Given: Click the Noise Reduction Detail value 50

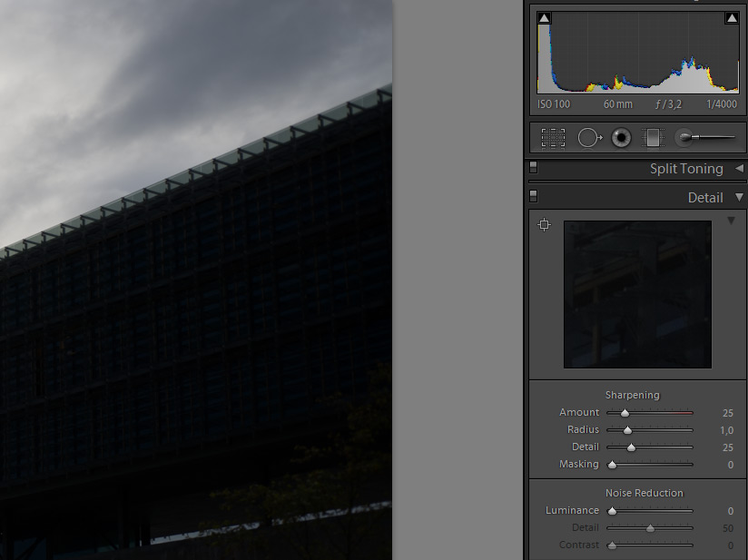Looking at the screenshot, I should pos(727,528).
